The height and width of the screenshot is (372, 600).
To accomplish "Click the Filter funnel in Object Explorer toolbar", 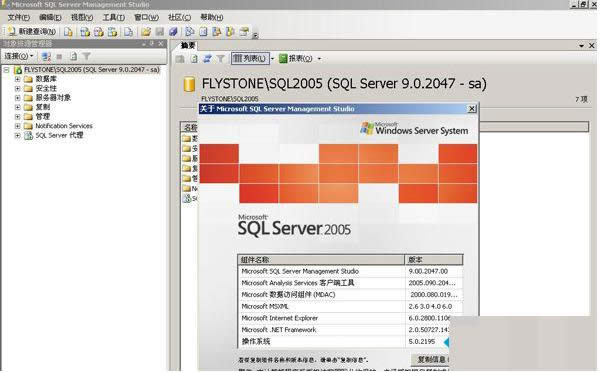I will (86, 57).
